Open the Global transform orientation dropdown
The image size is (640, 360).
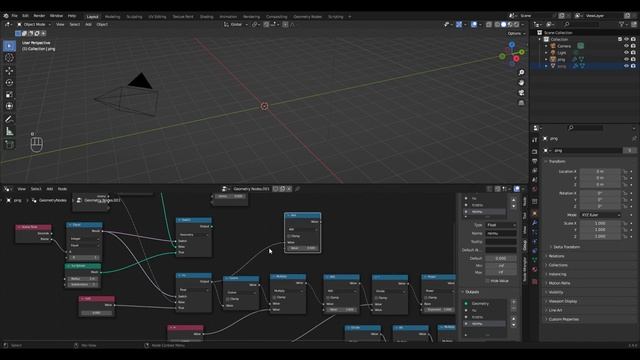tap(236, 24)
